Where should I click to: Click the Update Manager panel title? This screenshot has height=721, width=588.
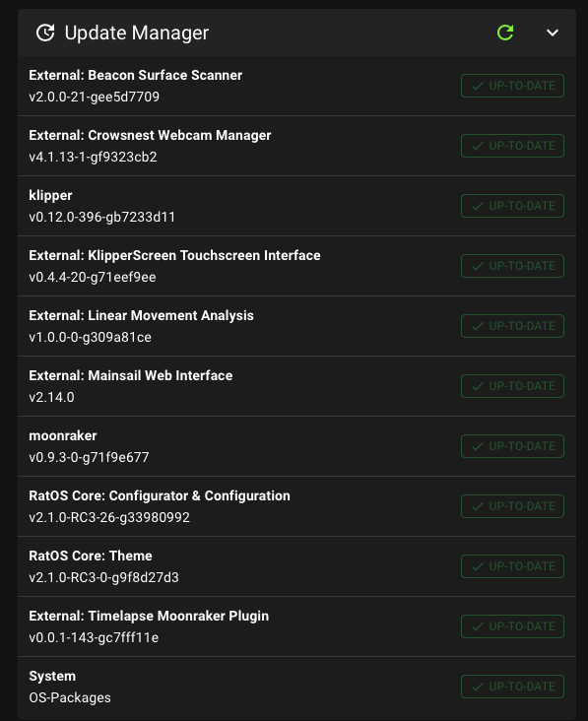[x=137, y=33]
